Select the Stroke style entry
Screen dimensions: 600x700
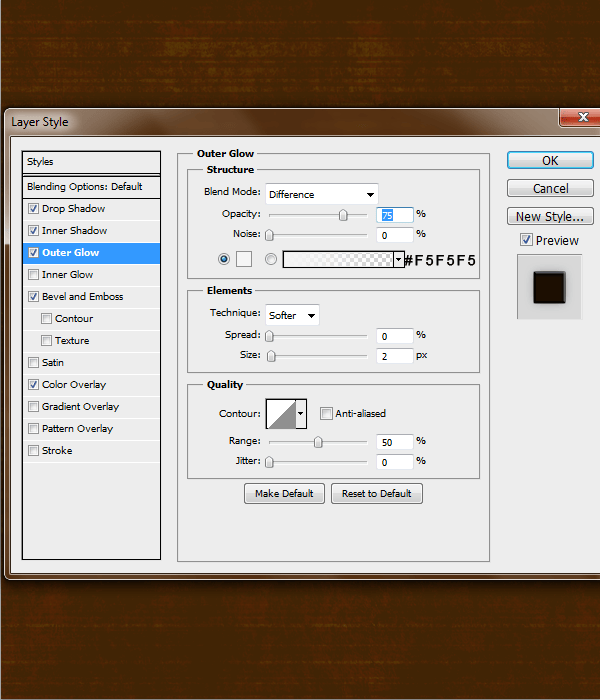(57, 450)
